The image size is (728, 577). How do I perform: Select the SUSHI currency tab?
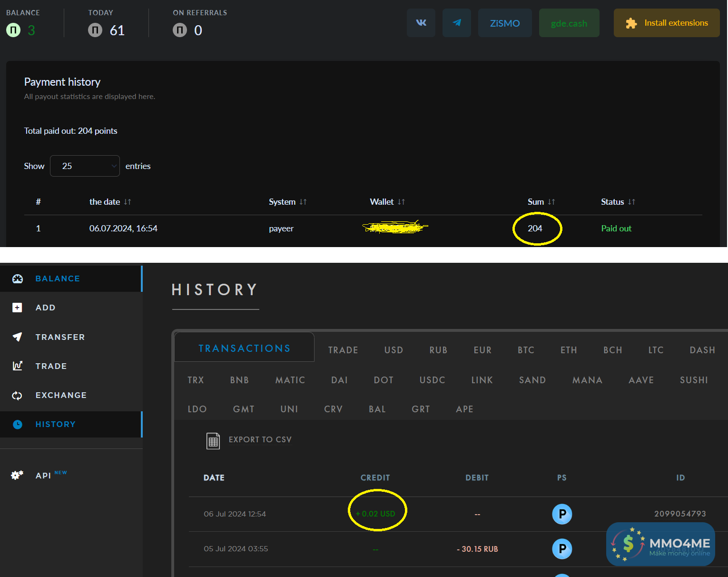pos(694,380)
